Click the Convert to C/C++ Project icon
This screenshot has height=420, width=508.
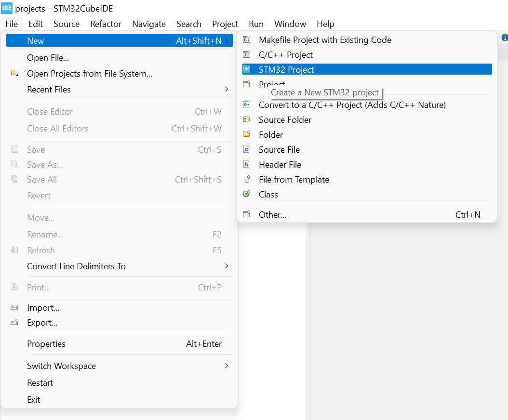(247, 104)
